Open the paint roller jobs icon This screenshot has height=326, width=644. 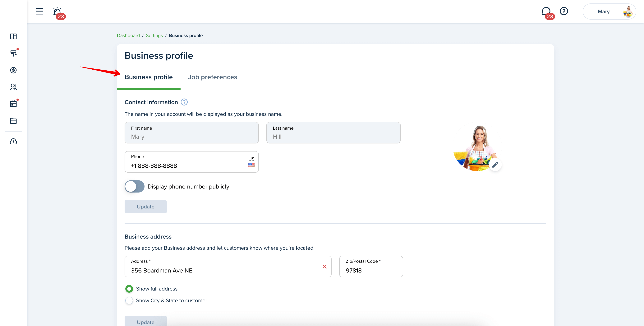[x=13, y=53]
